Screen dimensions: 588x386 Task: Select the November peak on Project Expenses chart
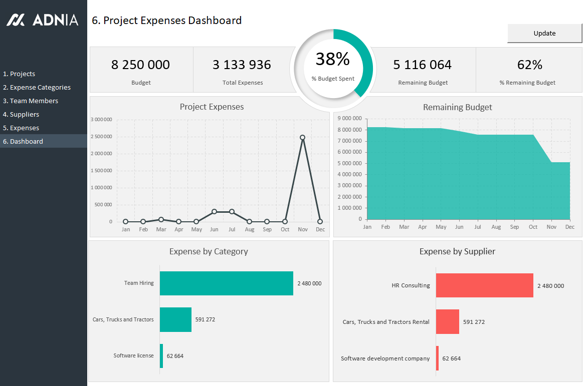(302, 136)
